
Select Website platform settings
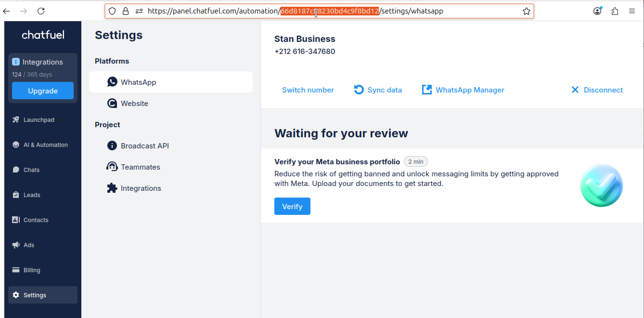tap(134, 104)
